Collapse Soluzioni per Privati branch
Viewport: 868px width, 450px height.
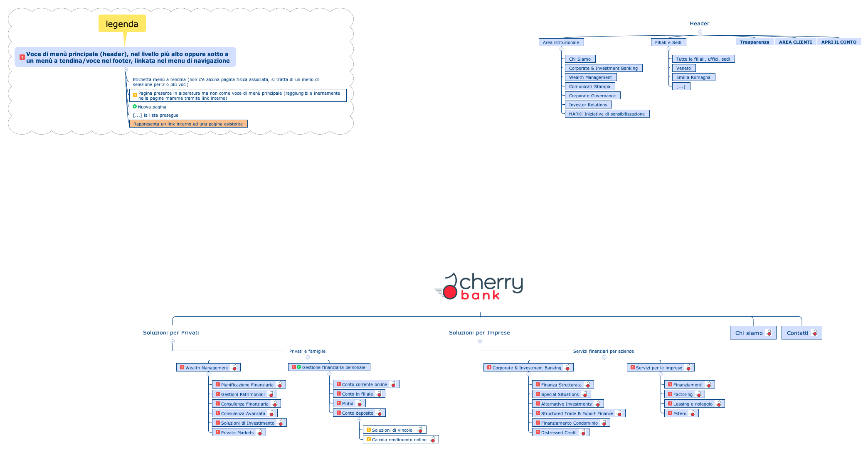pos(173,341)
